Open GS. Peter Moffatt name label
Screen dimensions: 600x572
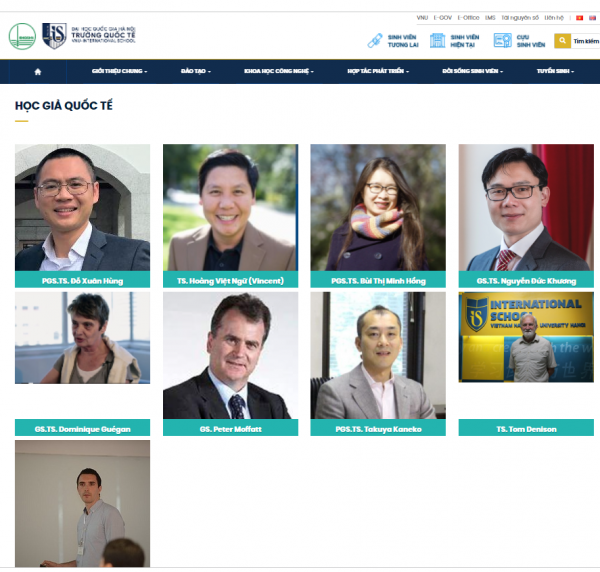(230, 428)
